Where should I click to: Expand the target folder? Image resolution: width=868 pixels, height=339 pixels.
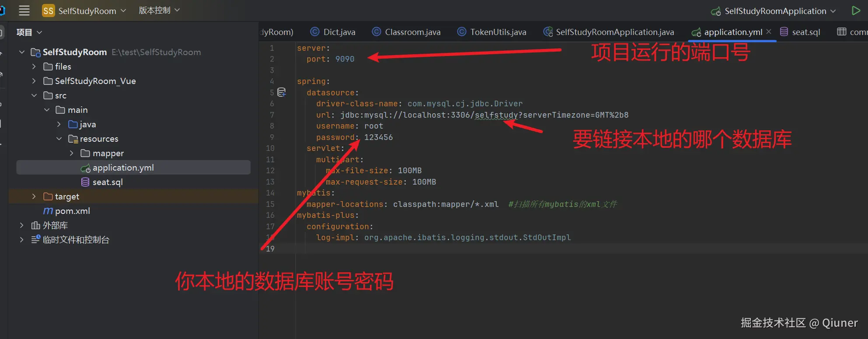point(34,196)
